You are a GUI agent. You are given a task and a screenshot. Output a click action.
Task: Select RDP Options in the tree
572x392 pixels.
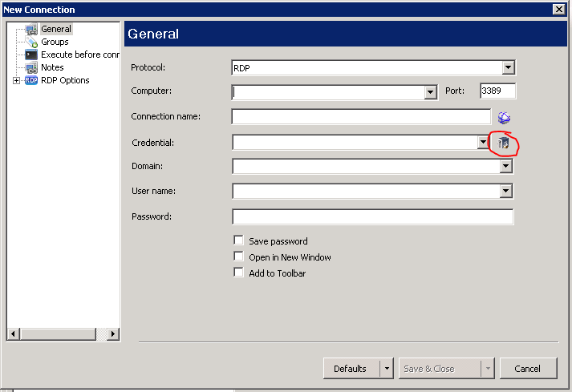point(65,80)
